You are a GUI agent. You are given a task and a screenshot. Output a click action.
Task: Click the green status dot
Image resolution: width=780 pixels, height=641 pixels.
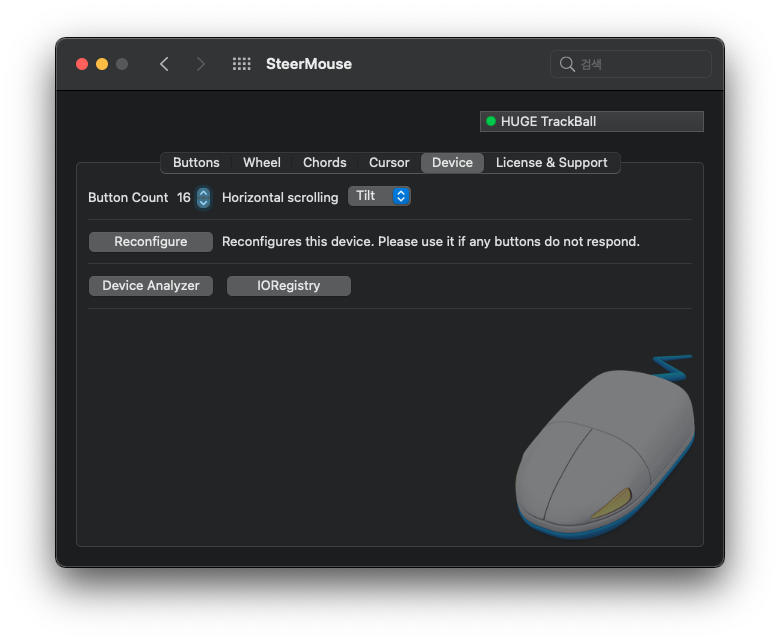click(491, 121)
